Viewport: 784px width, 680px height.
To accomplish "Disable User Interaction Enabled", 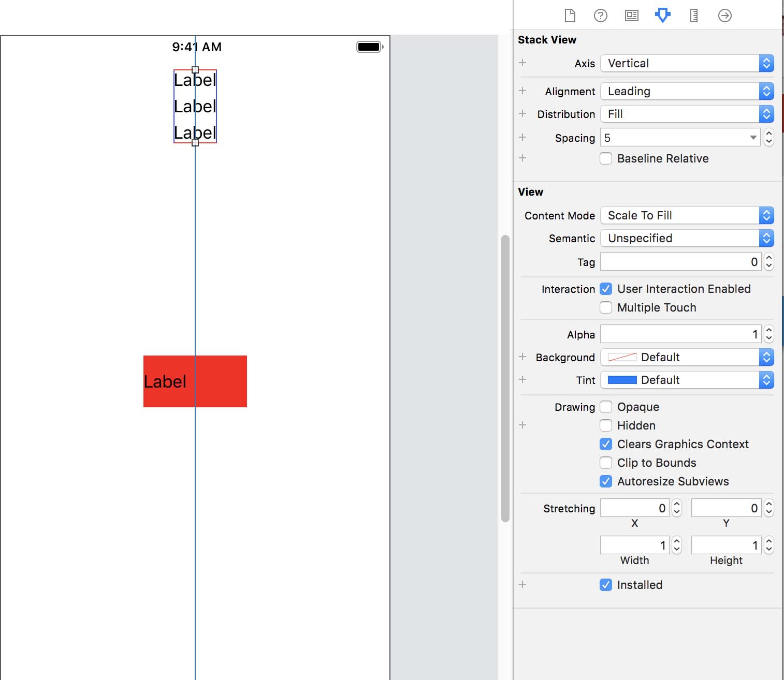I will pyautogui.click(x=606, y=289).
